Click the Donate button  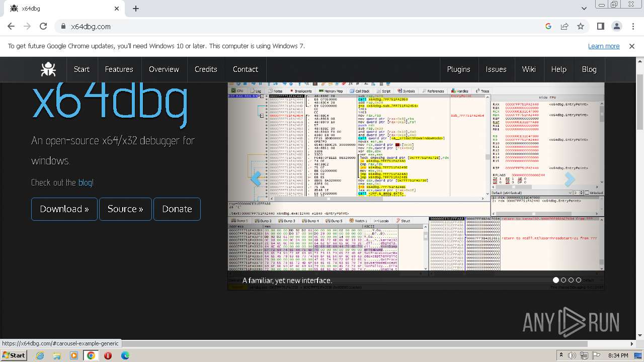point(177,209)
